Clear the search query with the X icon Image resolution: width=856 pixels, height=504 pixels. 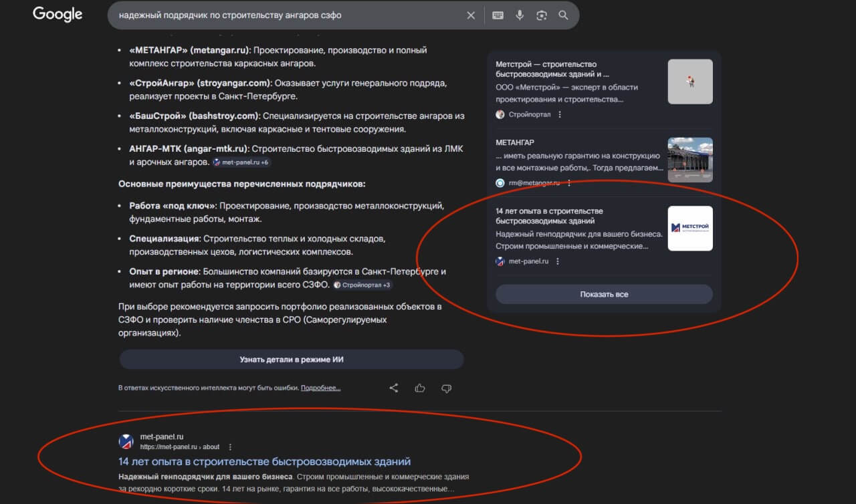pyautogui.click(x=471, y=15)
